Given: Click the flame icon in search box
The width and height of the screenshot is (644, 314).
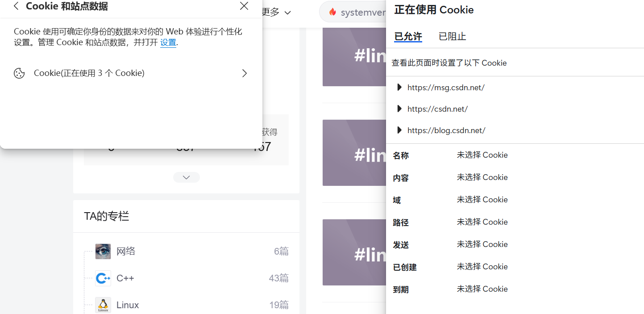Looking at the screenshot, I should [x=332, y=12].
